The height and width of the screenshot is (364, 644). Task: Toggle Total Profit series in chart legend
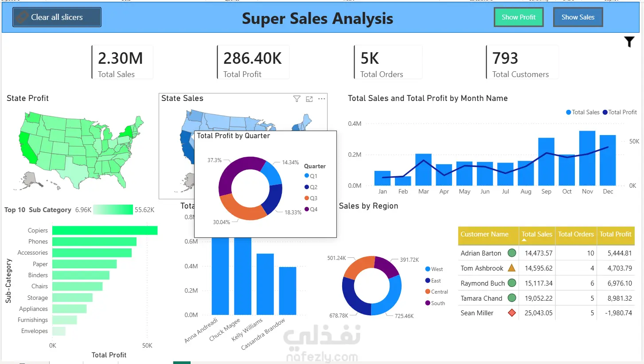tap(620, 112)
